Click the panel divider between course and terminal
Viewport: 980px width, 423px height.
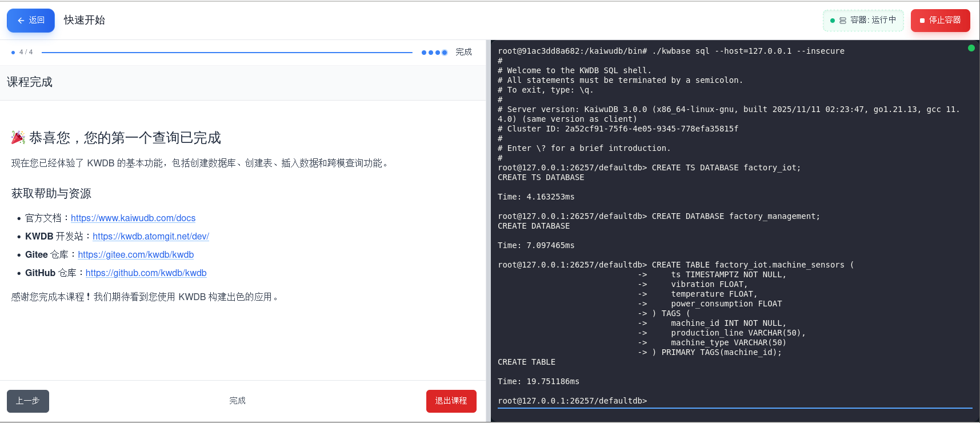tap(488, 231)
